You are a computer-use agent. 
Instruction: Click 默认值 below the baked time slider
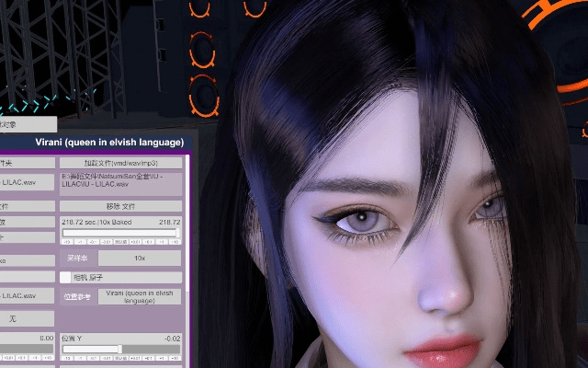coord(121,242)
